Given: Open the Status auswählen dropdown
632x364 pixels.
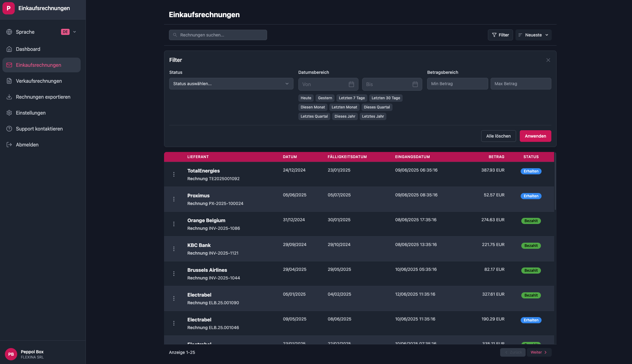Looking at the screenshot, I should pyautogui.click(x=231, y=84).
